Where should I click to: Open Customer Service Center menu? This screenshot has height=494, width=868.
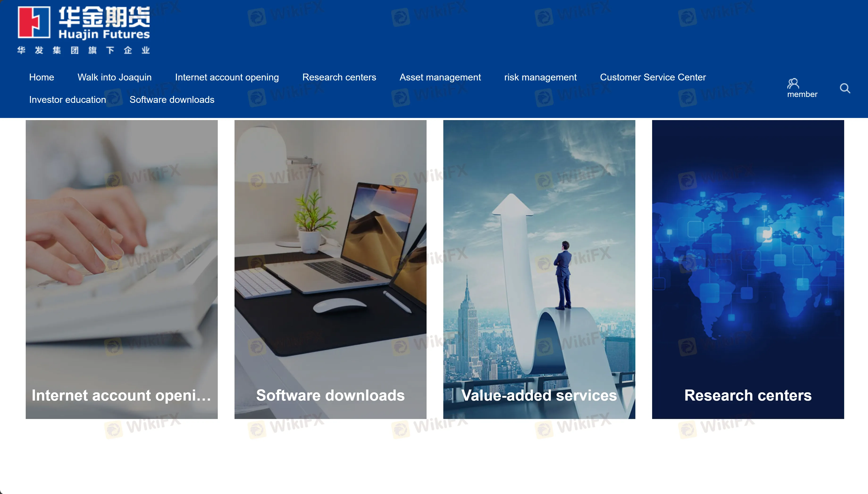pos(653,77)
